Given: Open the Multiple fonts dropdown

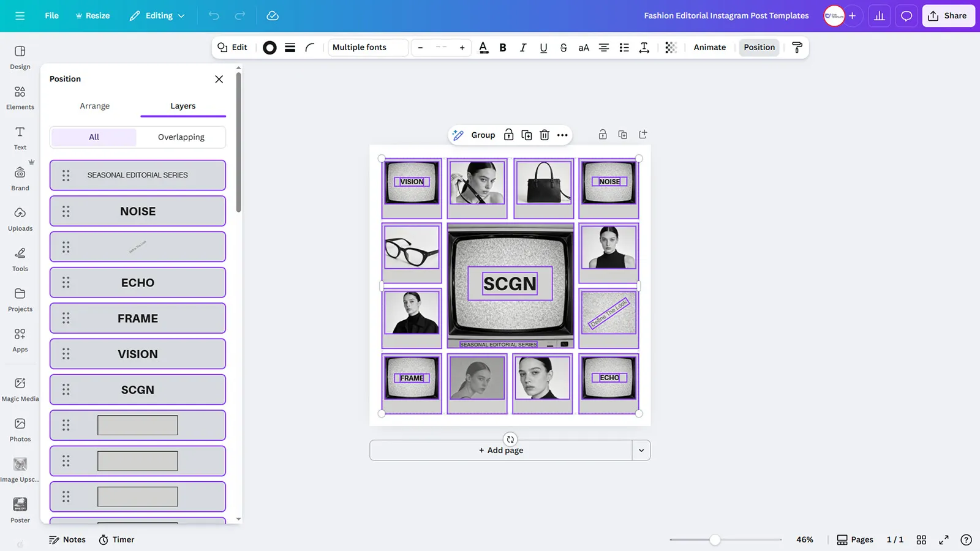Looking at the screenshot, I should point(368,48).
